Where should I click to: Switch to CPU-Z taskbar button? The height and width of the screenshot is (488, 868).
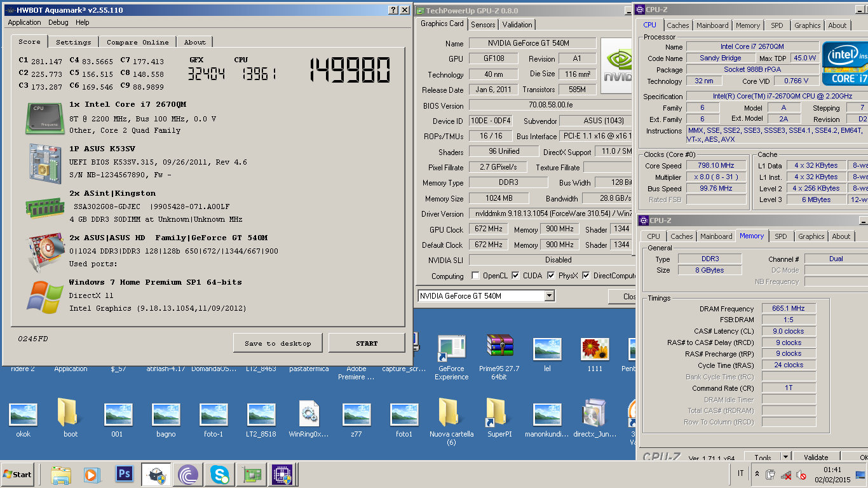pos(283,475)
